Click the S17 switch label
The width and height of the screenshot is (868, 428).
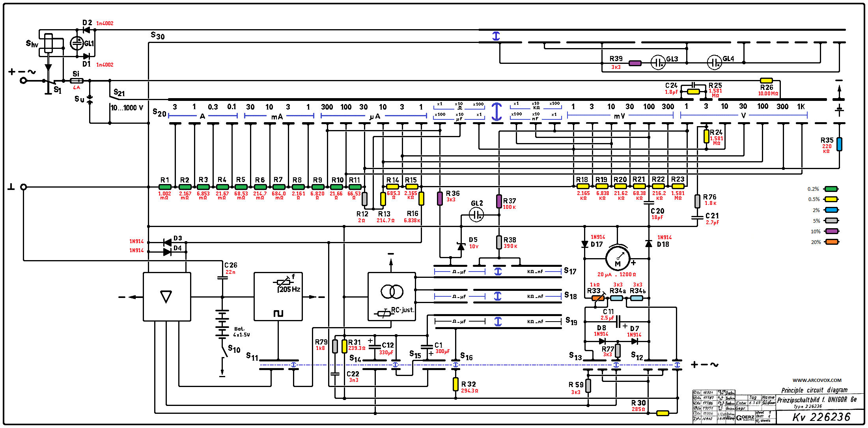[x=570, y=271]
